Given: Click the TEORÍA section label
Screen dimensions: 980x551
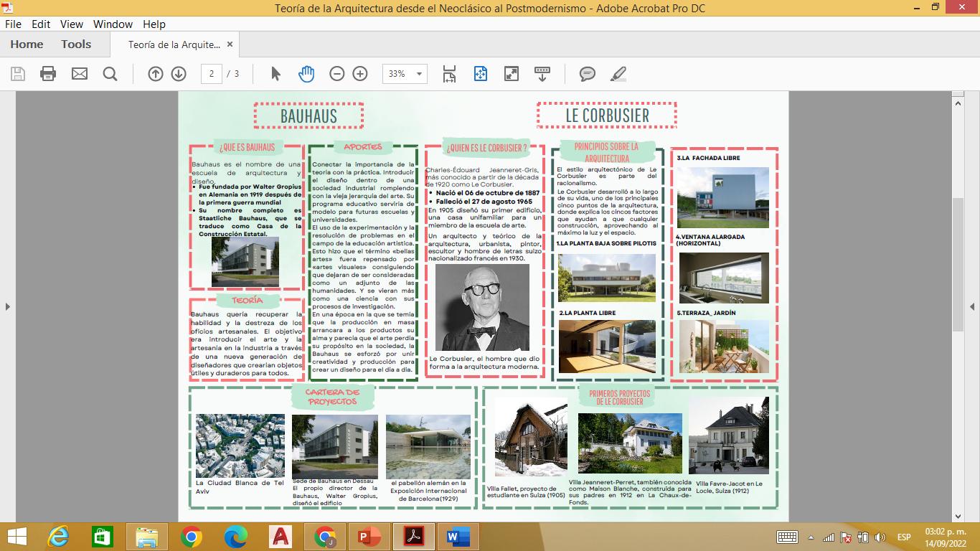Looking at the screenshot, I should tap(247, 300).
